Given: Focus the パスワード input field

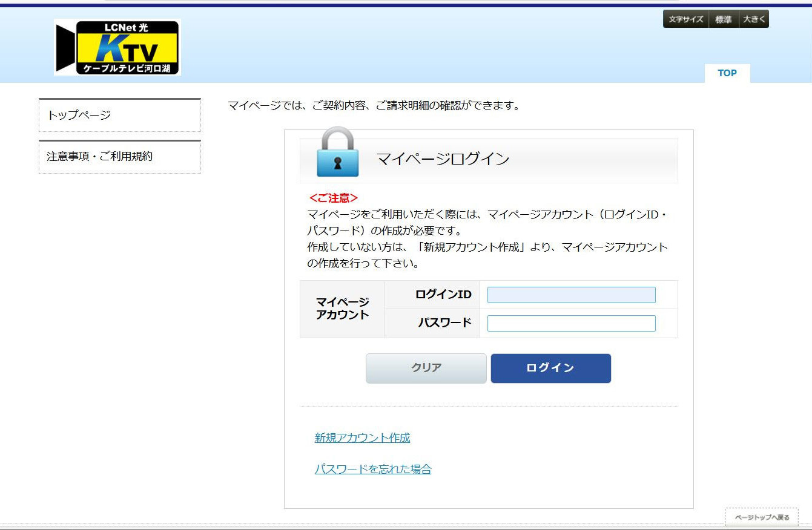Looking at the screenshot, I should click(x=571, y=323).
